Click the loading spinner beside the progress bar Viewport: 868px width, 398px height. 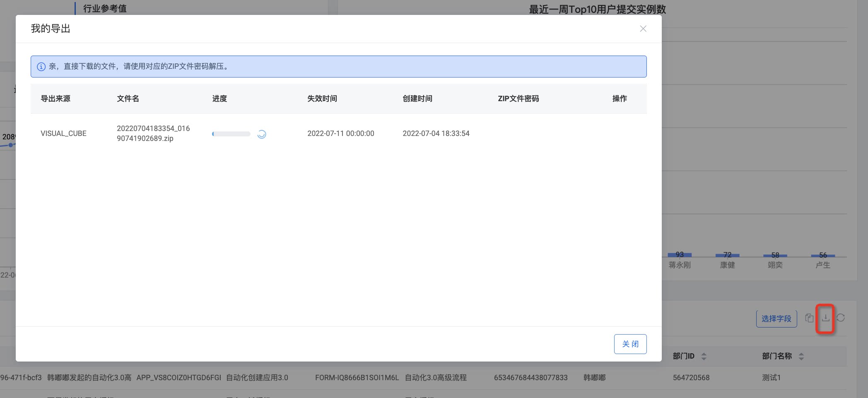(x=262, y=134)
